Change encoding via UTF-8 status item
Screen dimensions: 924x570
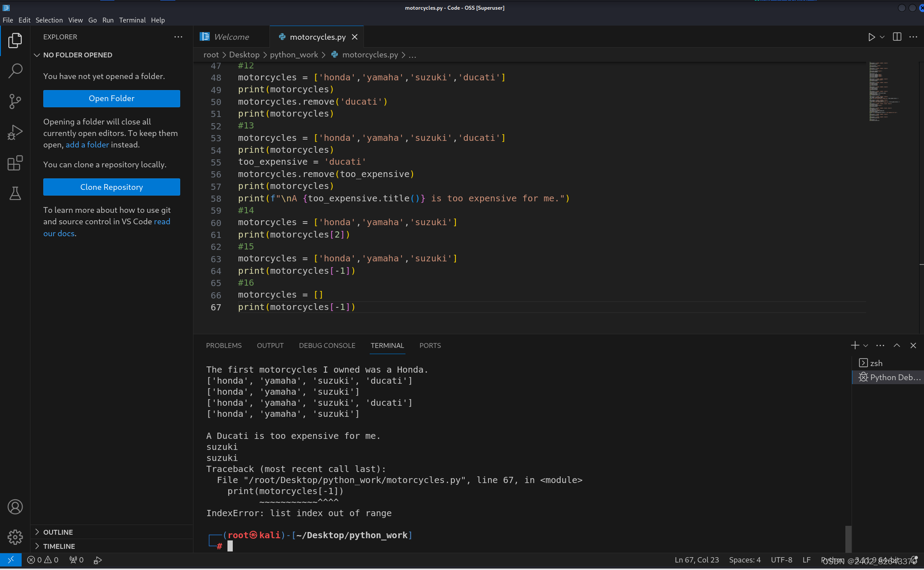pyautogui.click(x=781, y=560)
